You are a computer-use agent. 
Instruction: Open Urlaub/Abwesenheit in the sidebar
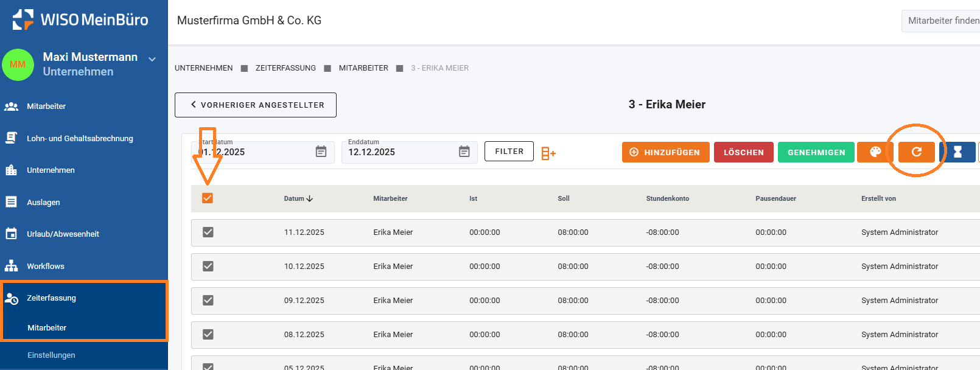[63, 234]
